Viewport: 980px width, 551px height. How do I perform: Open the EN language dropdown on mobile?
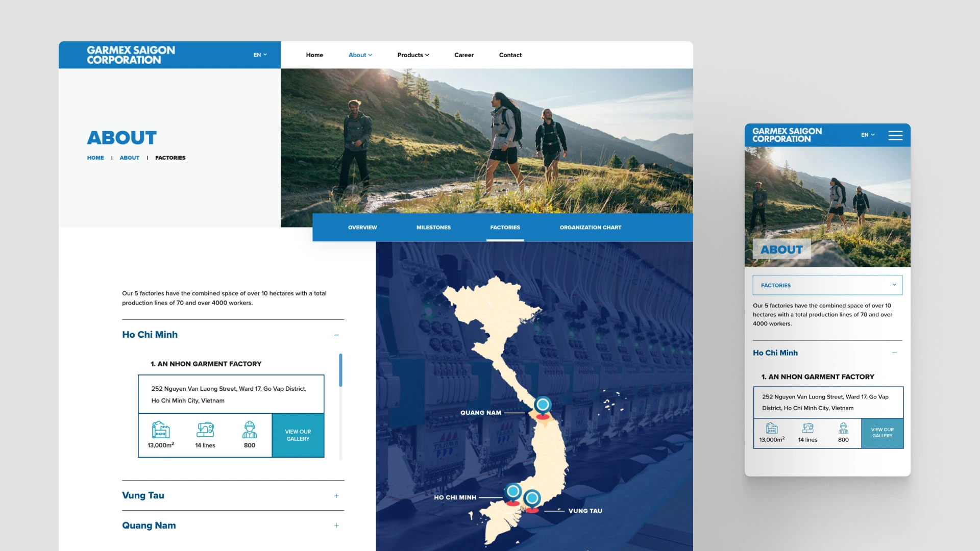[x=868, y=135]
